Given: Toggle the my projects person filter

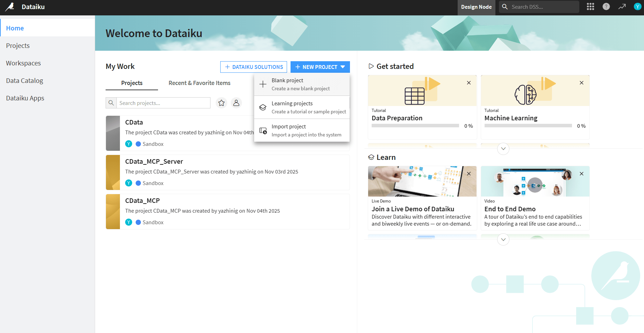Looking at the screenshot, I should [x=236, y=103].
